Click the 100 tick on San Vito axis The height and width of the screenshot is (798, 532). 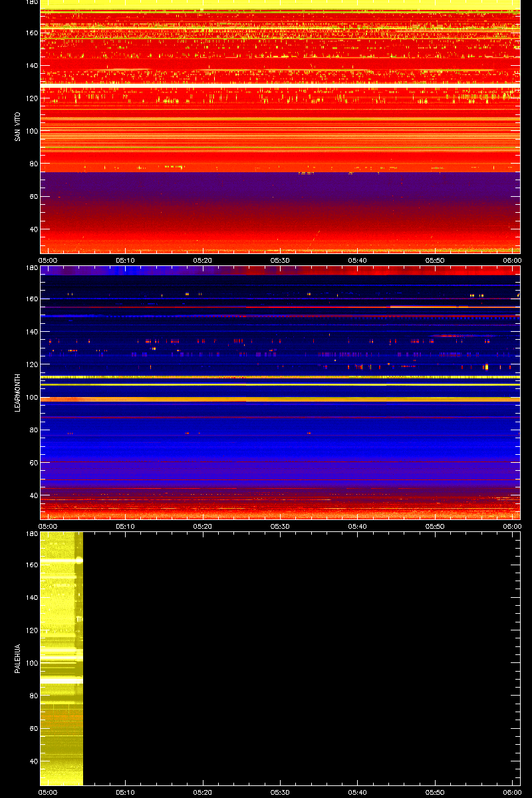[x=31, y=130]
